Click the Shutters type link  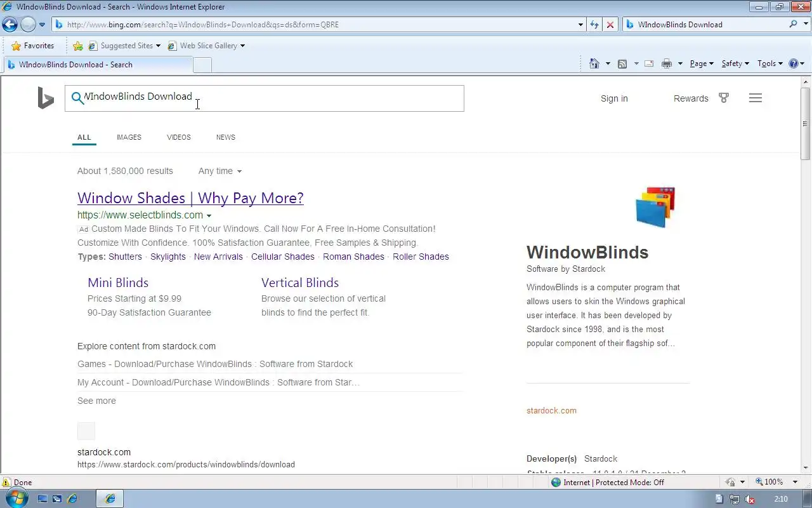point(125,257)
